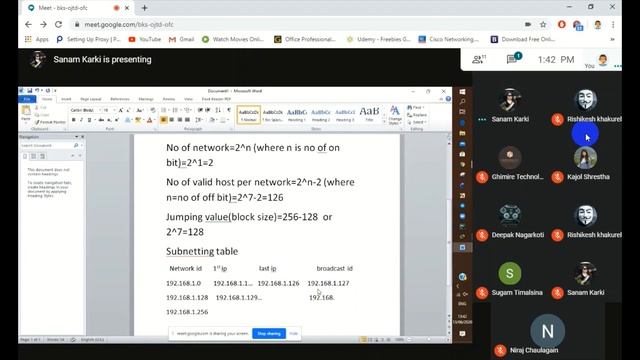Click Justify alignment in Word

187,120
